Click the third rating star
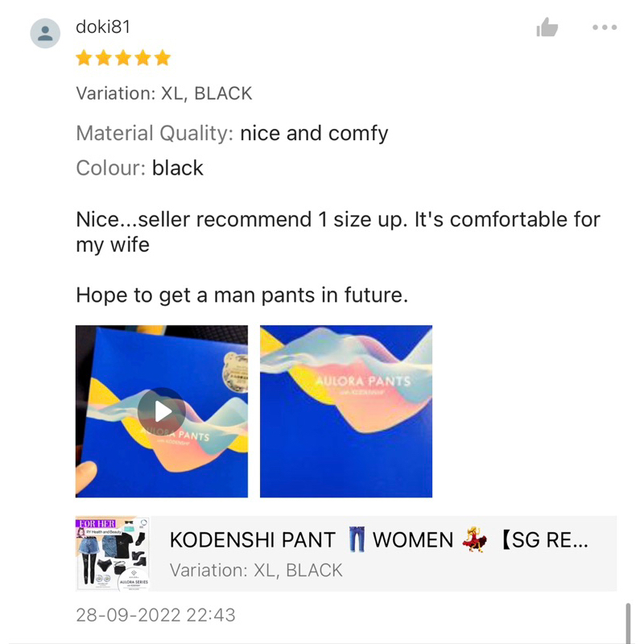Screen dimensions: 644x644 point(123,57)
